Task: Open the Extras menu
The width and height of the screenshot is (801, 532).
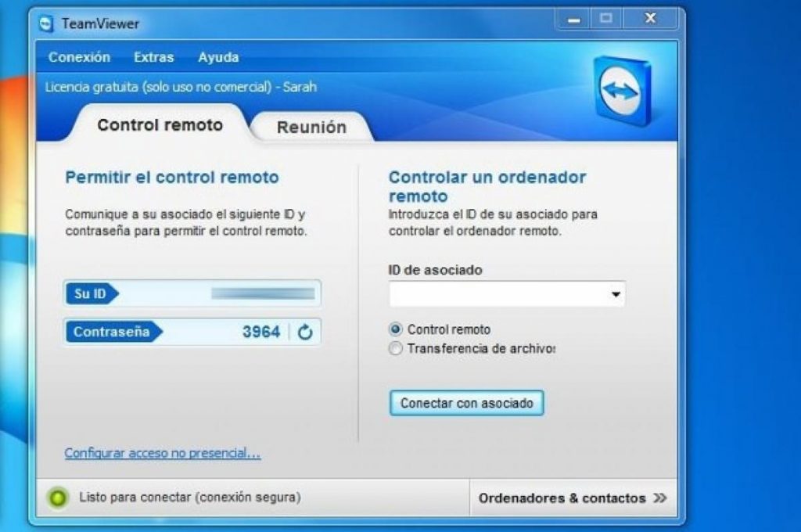Action: [x=153, y=57]
